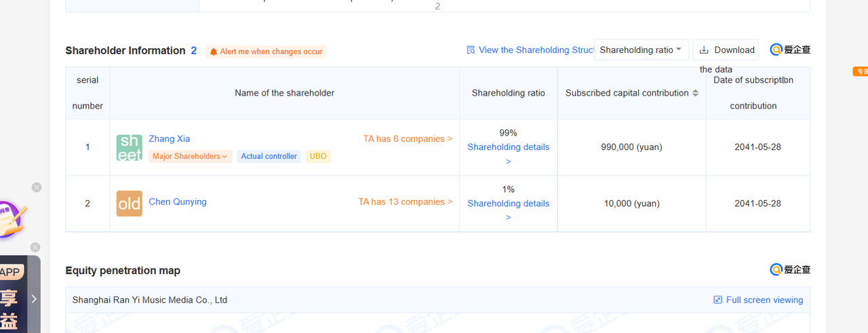Click the bell alert icon for shareholder changes
The width and height of the screenshot is (868, 333).
[214, 52]
